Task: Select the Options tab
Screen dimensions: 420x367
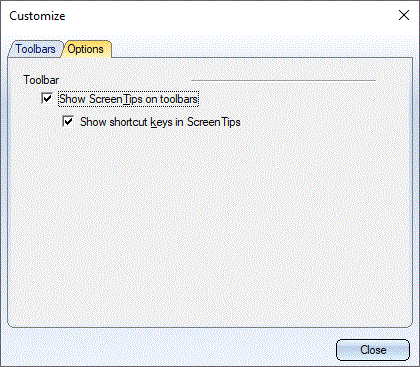Action: (86, 49)
